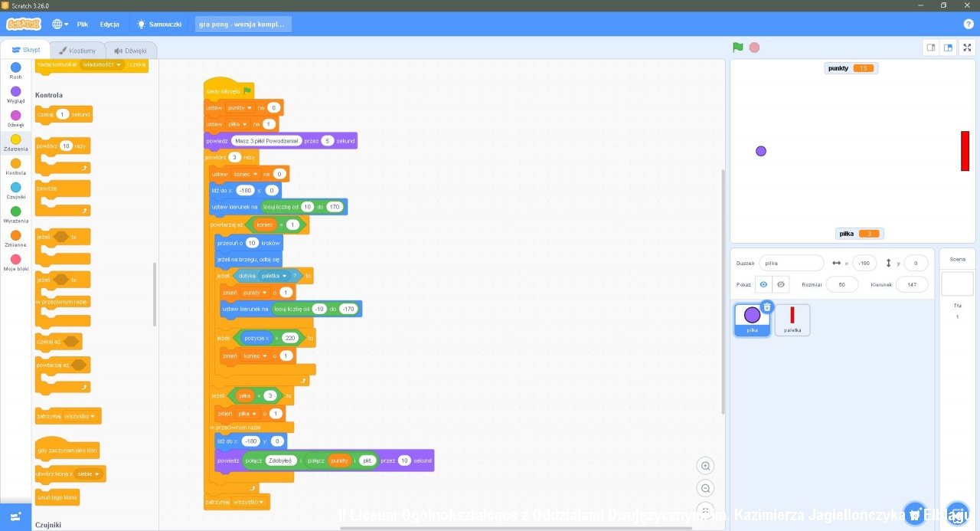Select the Zmienne block category

coord(15,238)
